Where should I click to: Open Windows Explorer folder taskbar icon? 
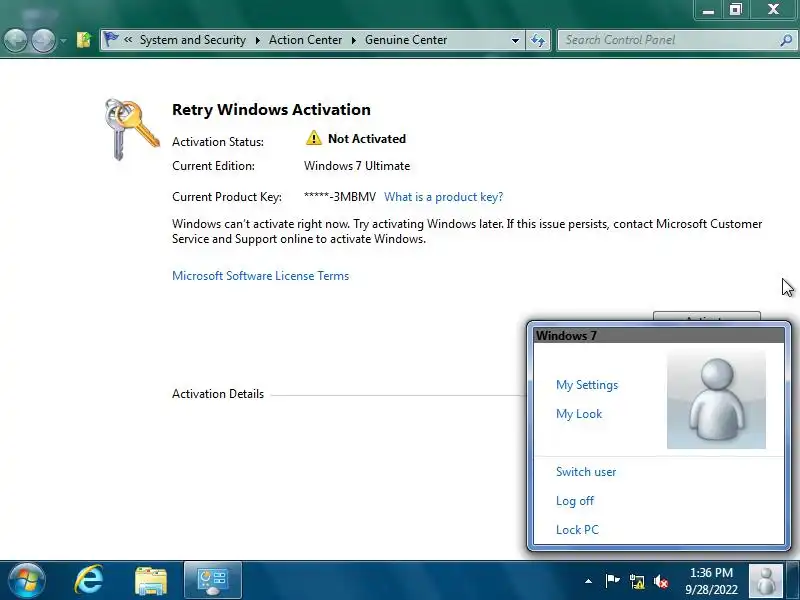tap(151, 581)
